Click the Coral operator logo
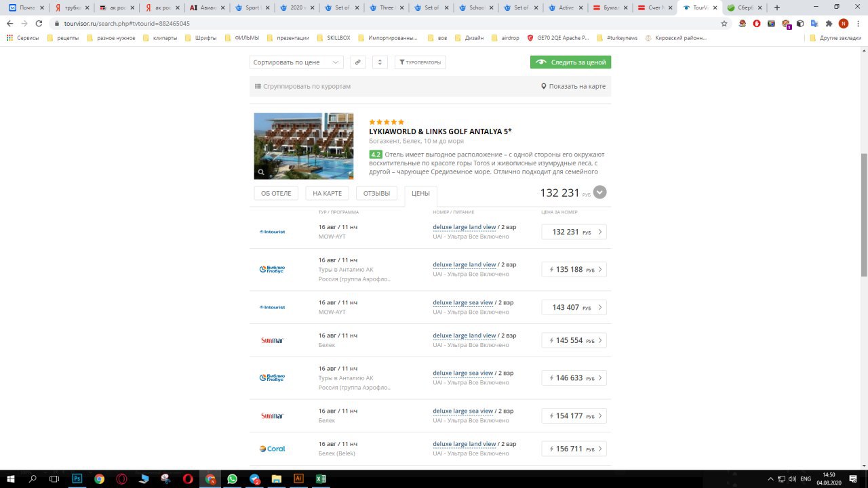868x488 pixels. (x=272, y=449)
